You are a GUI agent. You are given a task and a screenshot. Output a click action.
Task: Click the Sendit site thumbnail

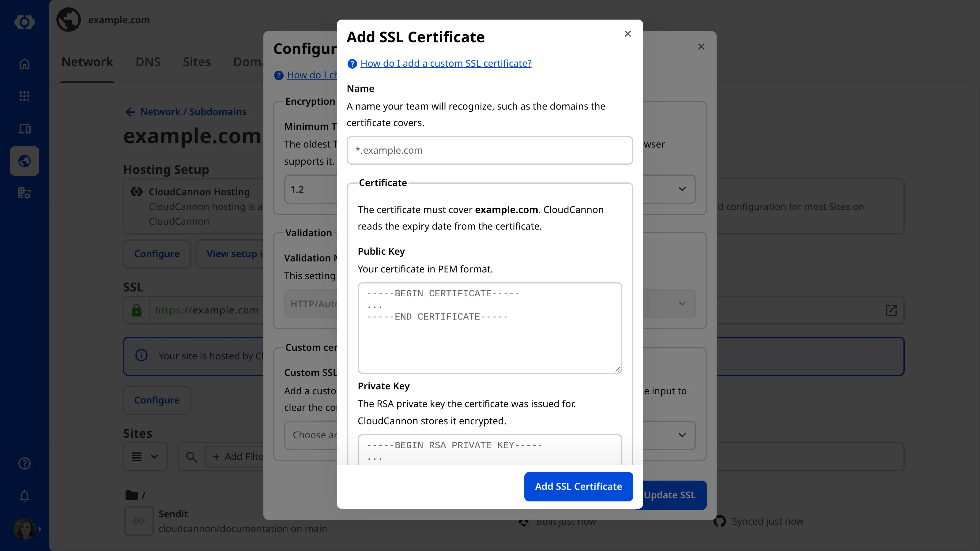(x=139, y=521)
